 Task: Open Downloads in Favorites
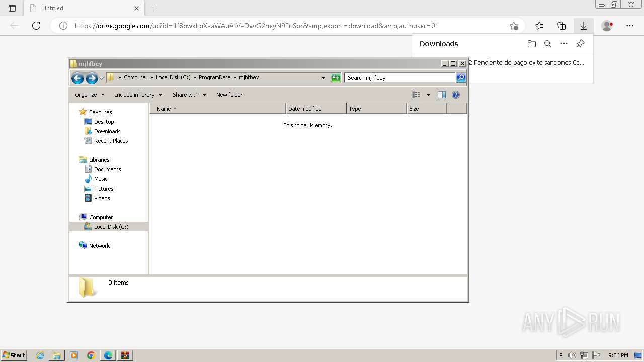(x=107, y=131)
